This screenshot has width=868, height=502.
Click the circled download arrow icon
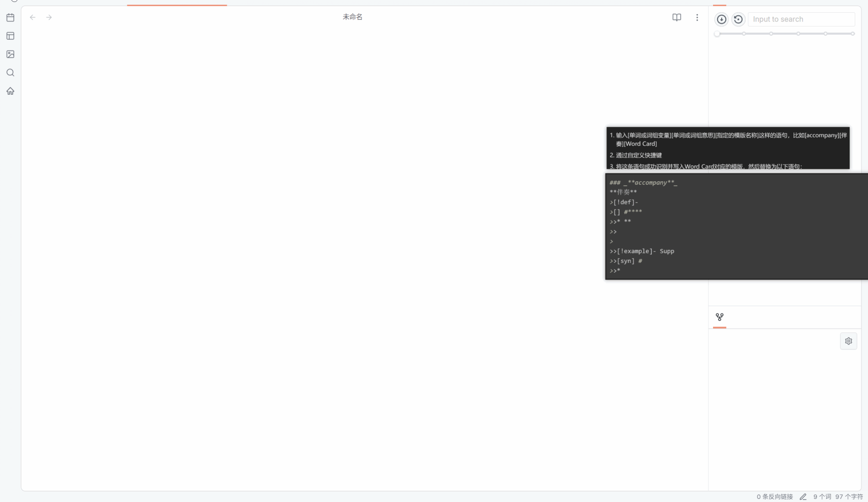click(x=721, y=19)
